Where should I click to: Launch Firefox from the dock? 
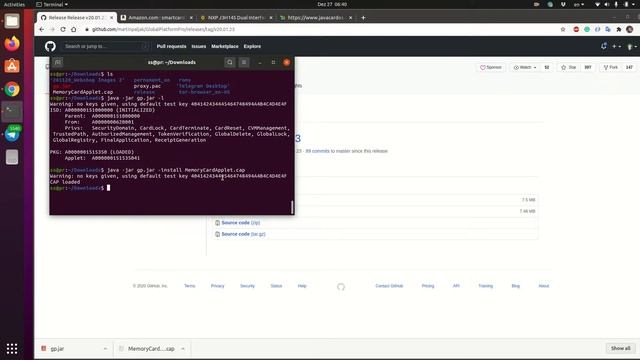12,43
